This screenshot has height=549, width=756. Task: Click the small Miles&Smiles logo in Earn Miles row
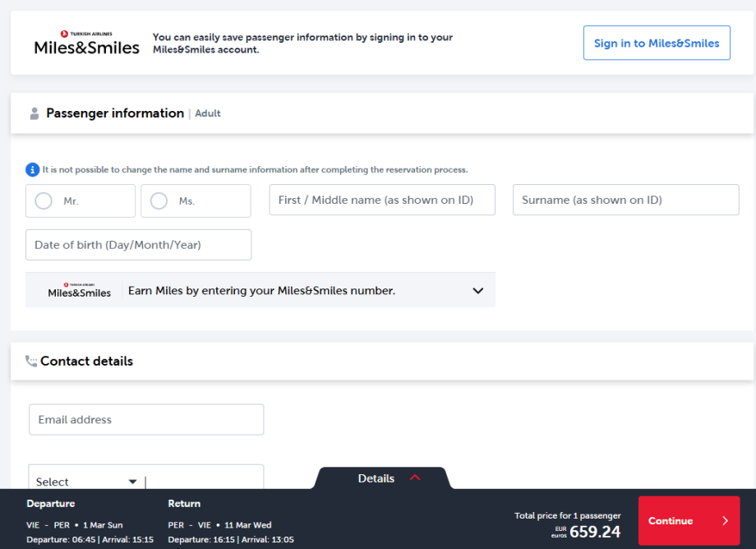[79, 290]
